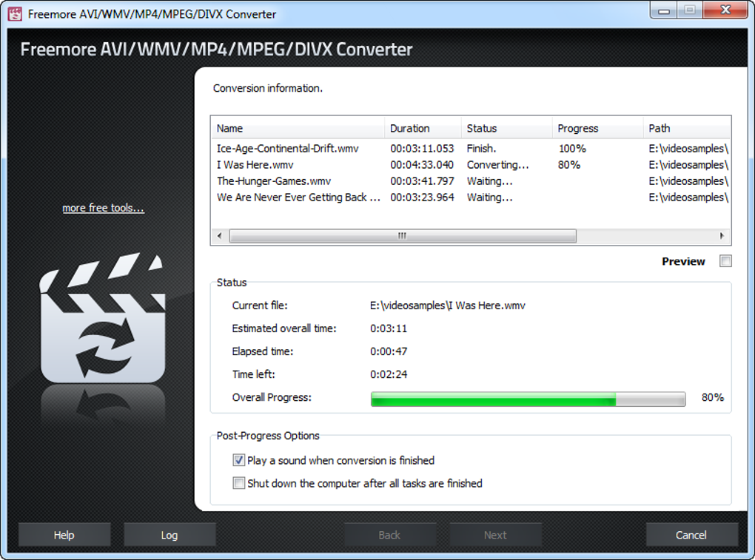The width and height of the screenshot is (755, 560).
Task: Open the more free tools link
Action: 103,208
